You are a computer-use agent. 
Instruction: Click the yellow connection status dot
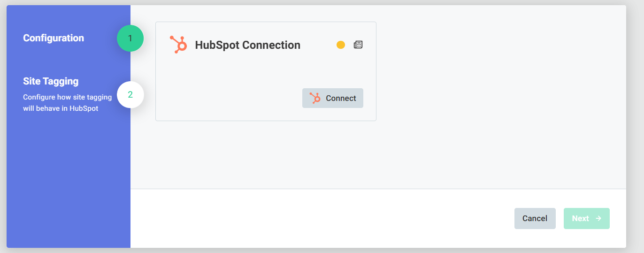pyautogui.click(x=341, y=45)
